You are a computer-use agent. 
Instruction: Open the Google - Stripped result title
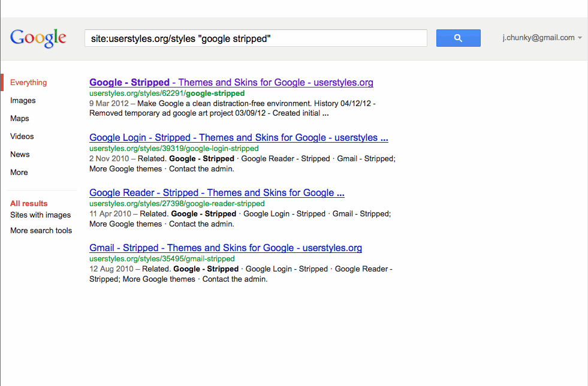point(231,83)
